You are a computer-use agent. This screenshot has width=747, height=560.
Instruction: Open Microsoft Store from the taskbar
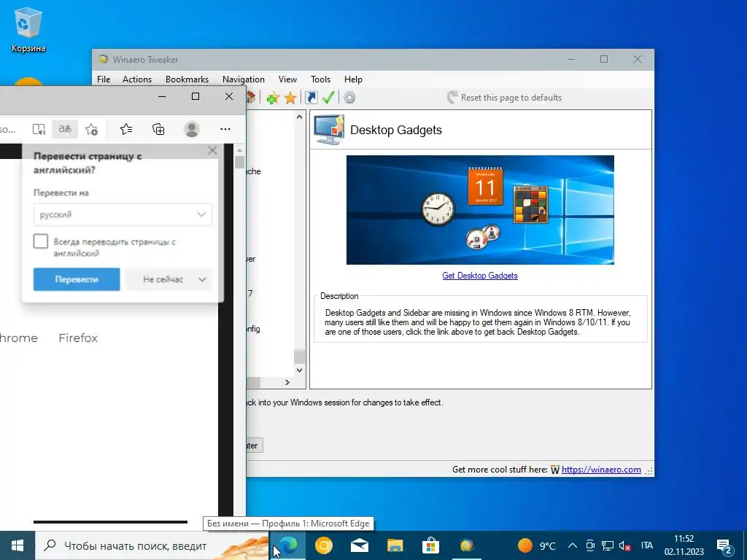click(430, 545)
